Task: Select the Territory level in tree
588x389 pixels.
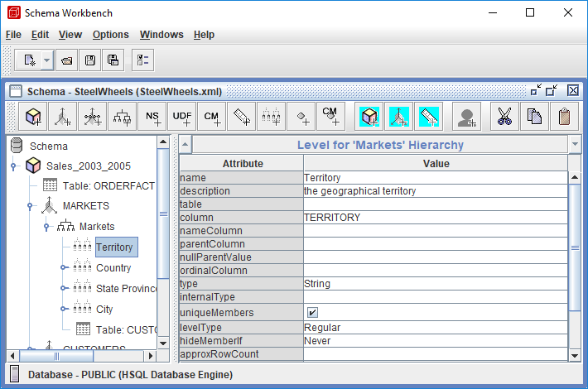Action: [x=113, y=247]
